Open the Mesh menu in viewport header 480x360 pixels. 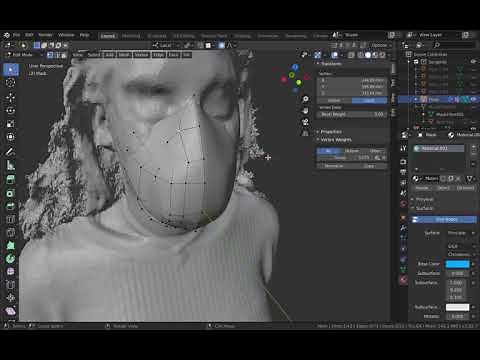[124, 55]
